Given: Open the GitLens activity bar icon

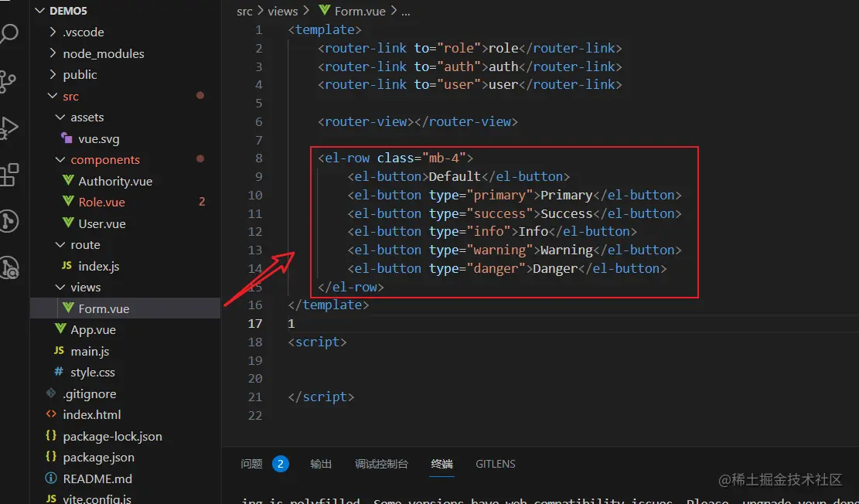Looking at the screenshot, I should (x=9, y=221).
